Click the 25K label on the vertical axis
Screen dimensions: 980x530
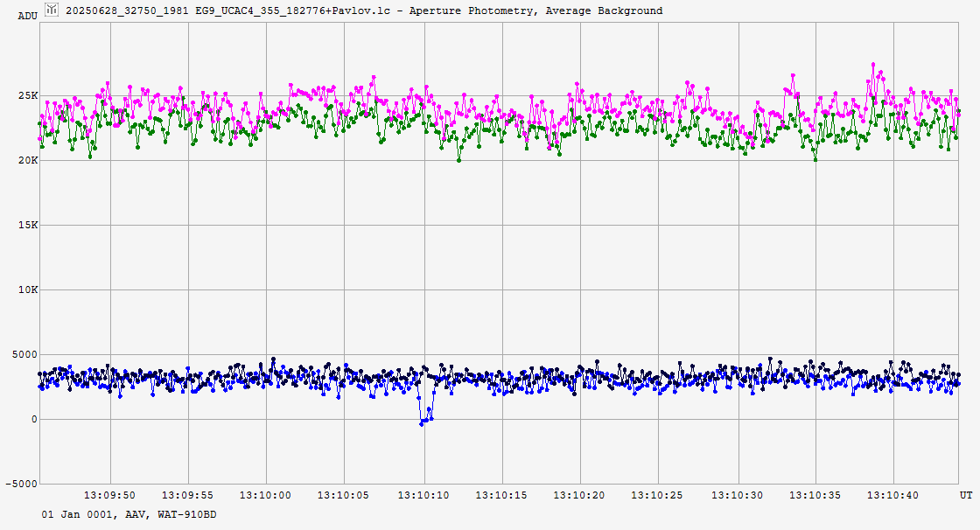click(26, 95)
